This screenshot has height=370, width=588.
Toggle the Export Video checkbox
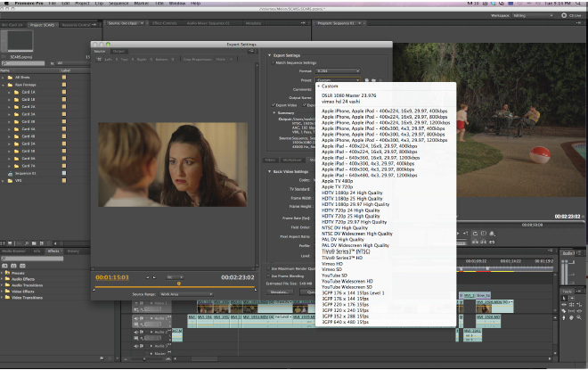click(x=273, y=105)
